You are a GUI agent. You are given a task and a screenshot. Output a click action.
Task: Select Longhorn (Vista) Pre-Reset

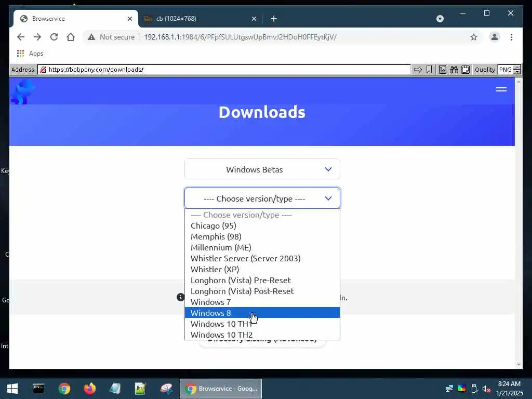[262, 280]
